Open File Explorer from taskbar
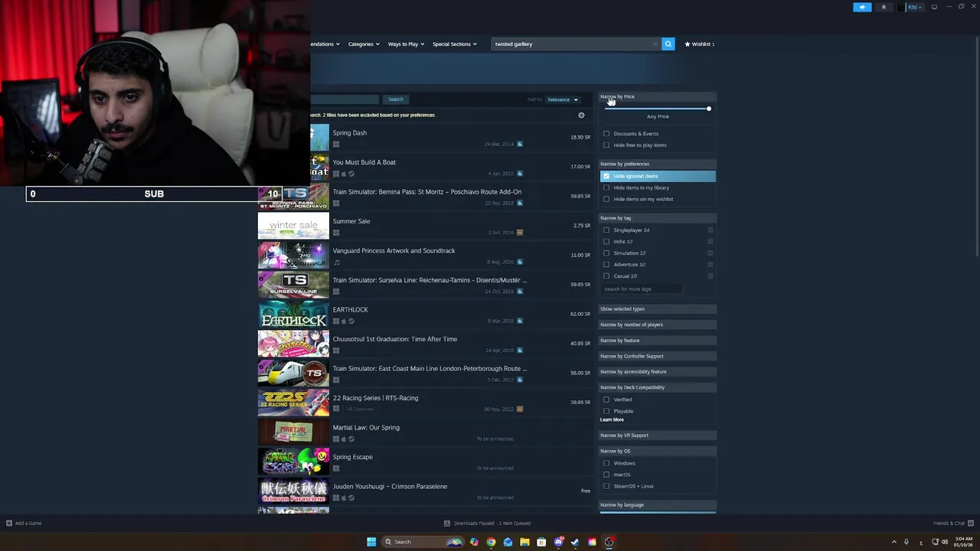This screenshot has height=551, width=980. pos(524,542)
